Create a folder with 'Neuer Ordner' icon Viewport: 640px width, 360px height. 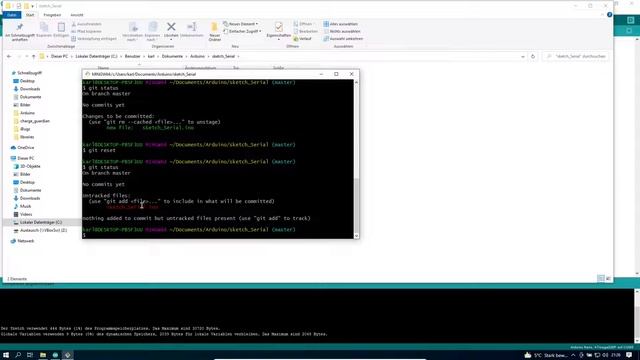214,28
